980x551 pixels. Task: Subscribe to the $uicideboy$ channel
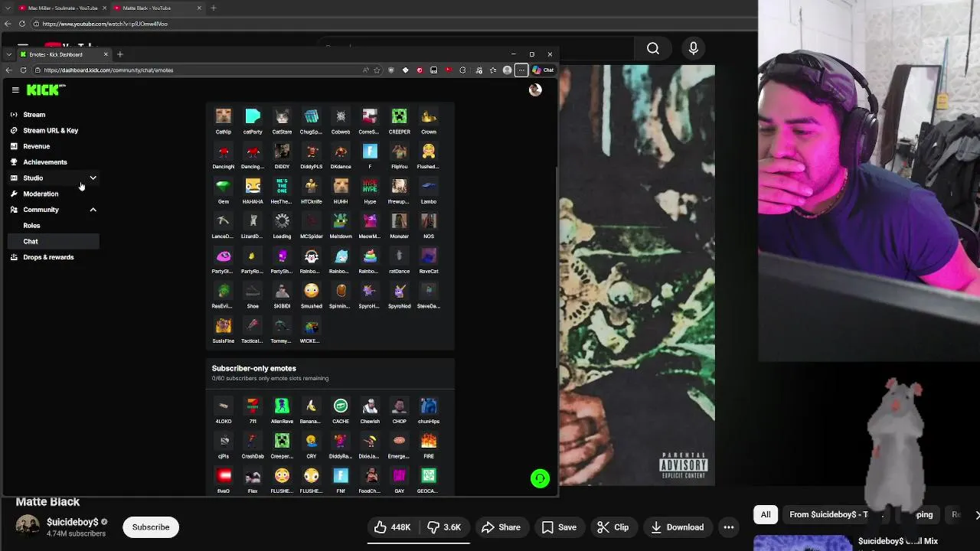(x=151, y=527)
